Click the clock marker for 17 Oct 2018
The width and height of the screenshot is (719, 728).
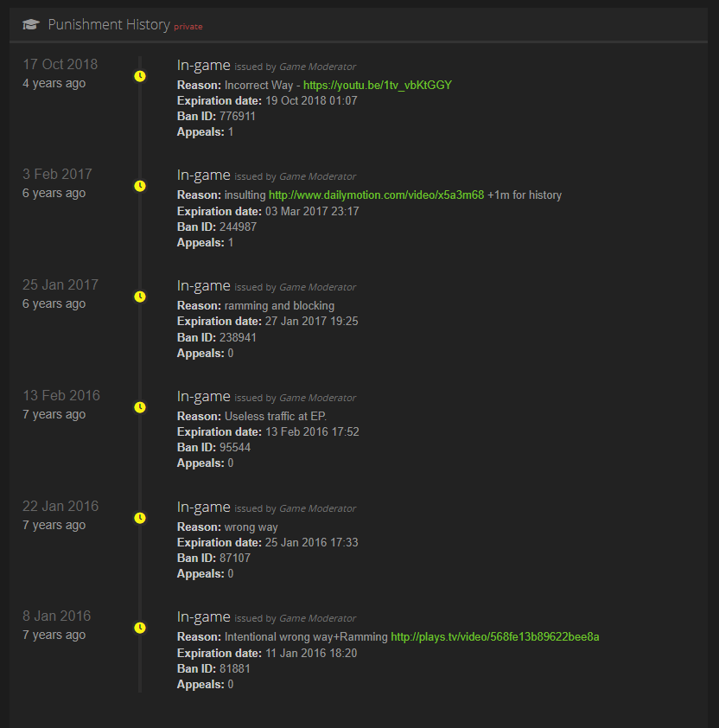click(x=140, y=76)
